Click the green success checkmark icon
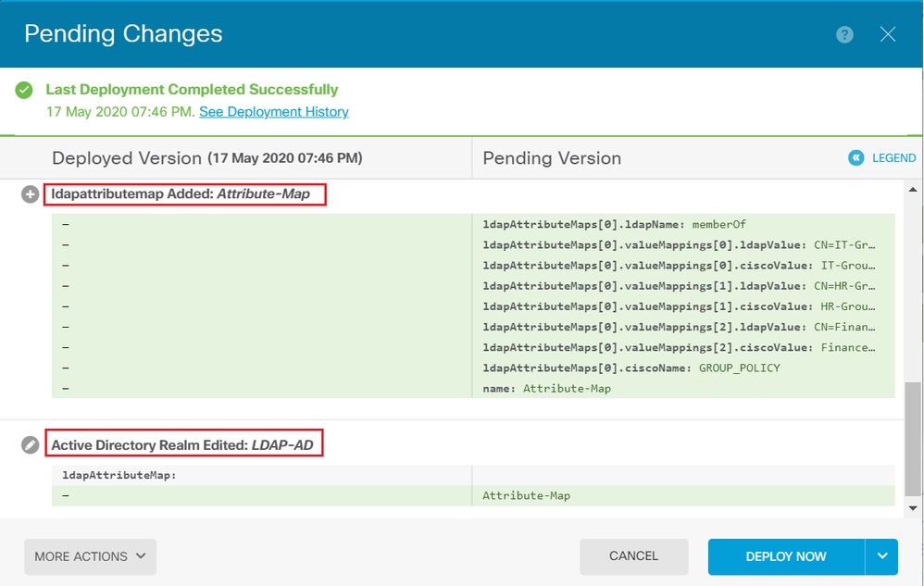Viewport: 924px width, 586px height. 25,91
